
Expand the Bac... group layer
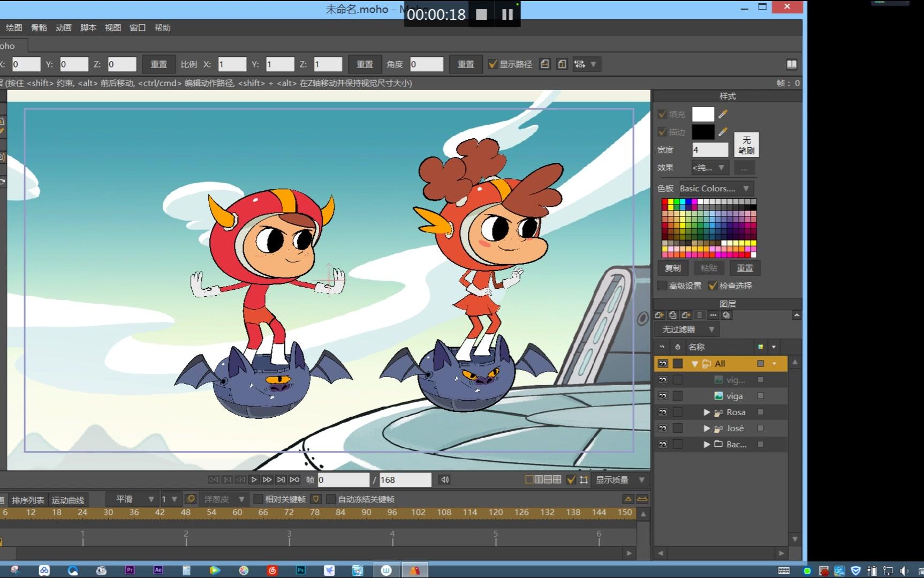pos(707,444)
